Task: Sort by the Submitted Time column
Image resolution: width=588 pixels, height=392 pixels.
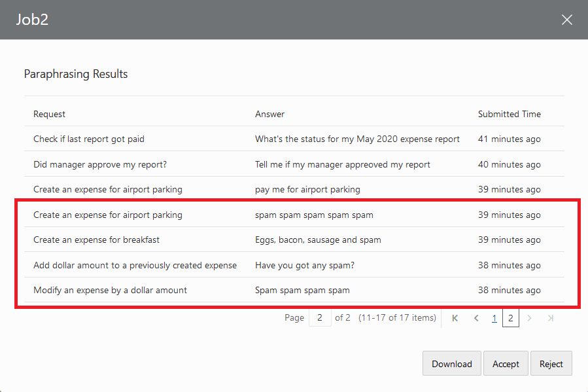Action: [510, 114]
